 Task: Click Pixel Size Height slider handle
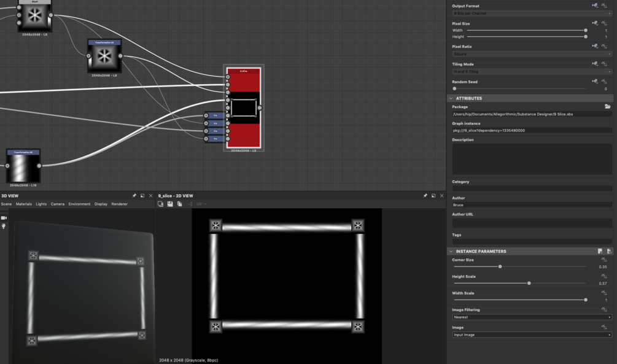[586, 37]
